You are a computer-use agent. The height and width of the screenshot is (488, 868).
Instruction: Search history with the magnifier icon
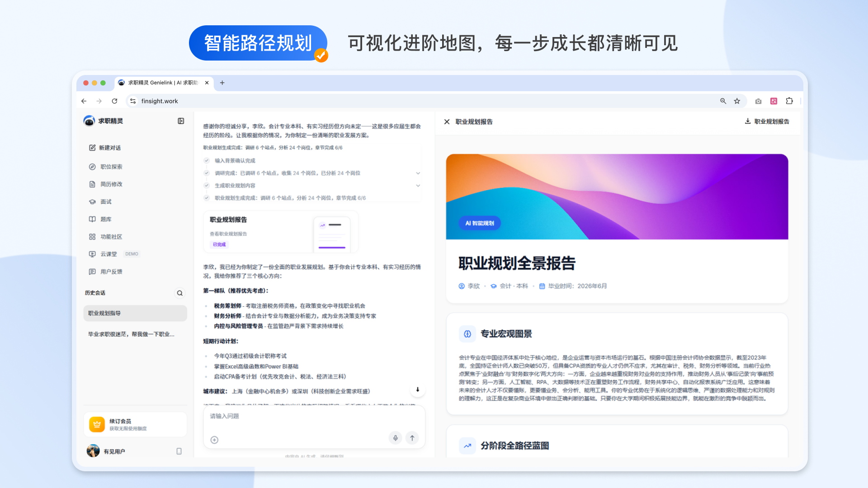[180, 293]
